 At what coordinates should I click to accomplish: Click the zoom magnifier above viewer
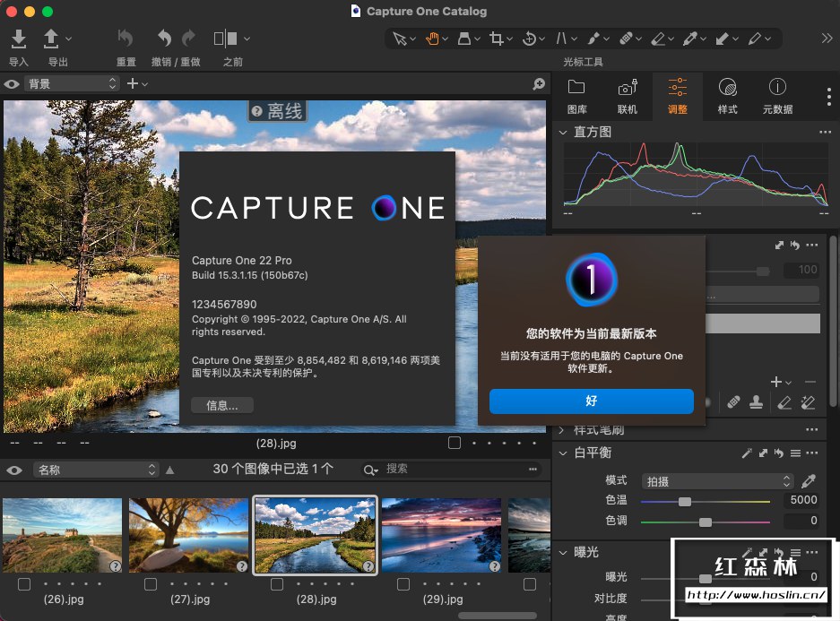coord(539,84)
